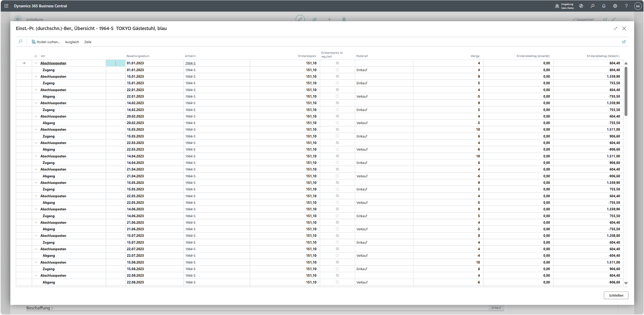
Task: Toggle regulated checkbox for 15.01.2023 Zugang row
Action: pyautogui.click(x=337, y=83)
